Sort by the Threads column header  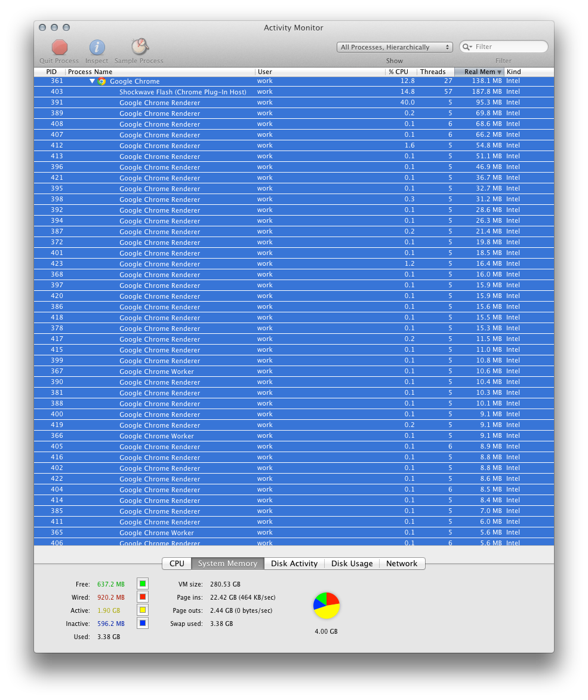coord(435,72)
